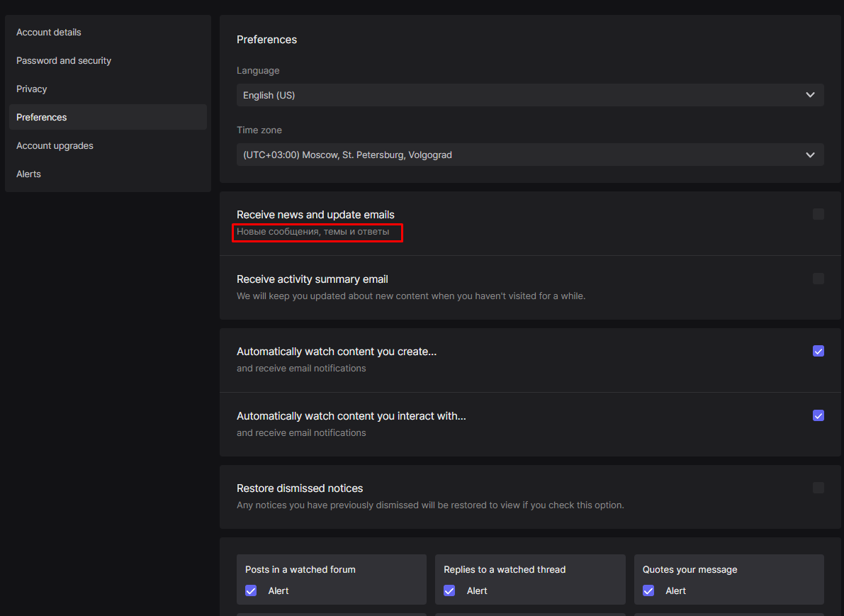844x616 pixels.
Task: Click the Restore dismissed notices label text
Action: tap(300, 488)
